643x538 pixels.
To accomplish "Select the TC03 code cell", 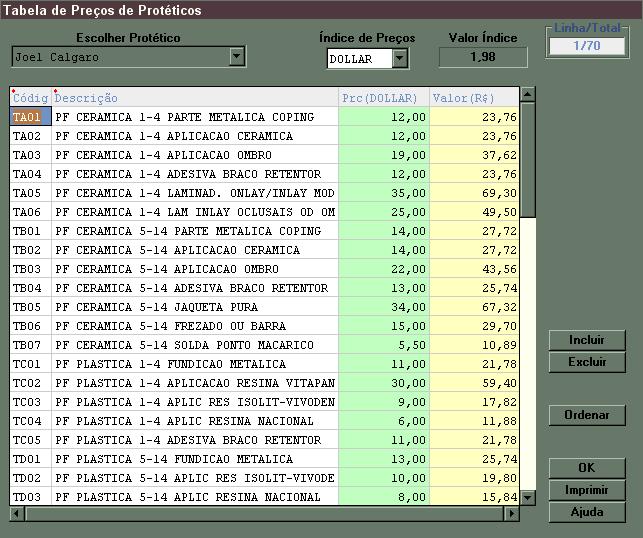I will click(x=31, y=402).
